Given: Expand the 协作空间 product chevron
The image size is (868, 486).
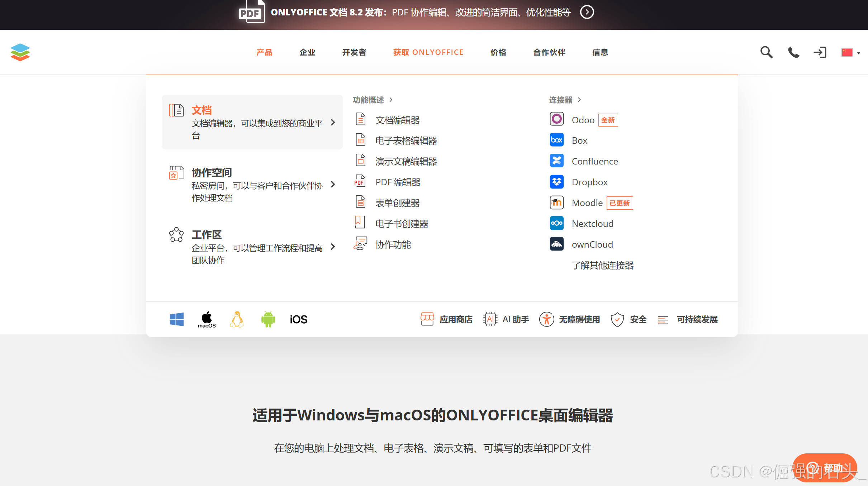Looking at the screenshot, I should (333, 184).
